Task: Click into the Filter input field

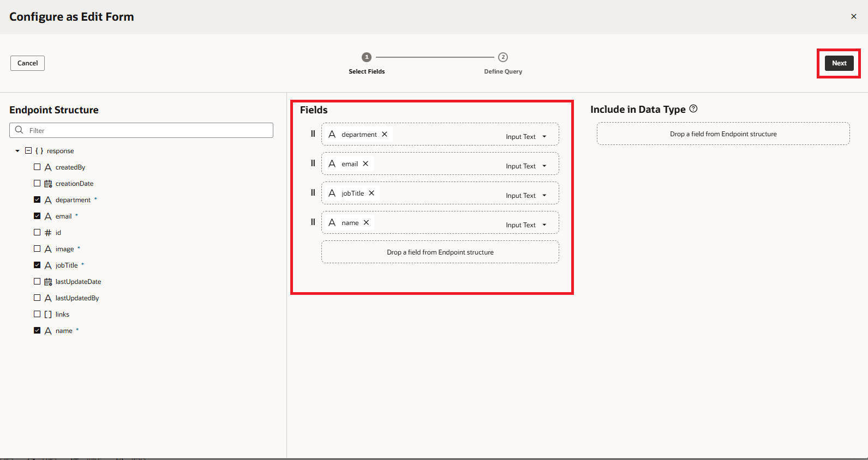Action: pos(147,130)
